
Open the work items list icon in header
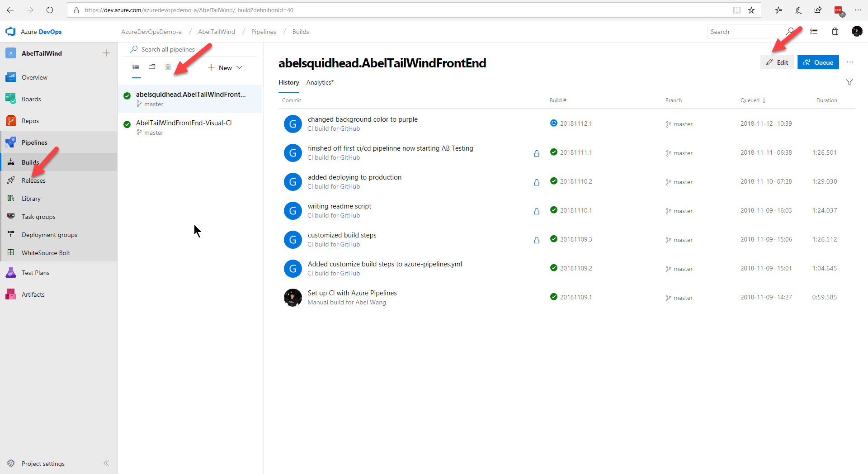click(814, 31)
